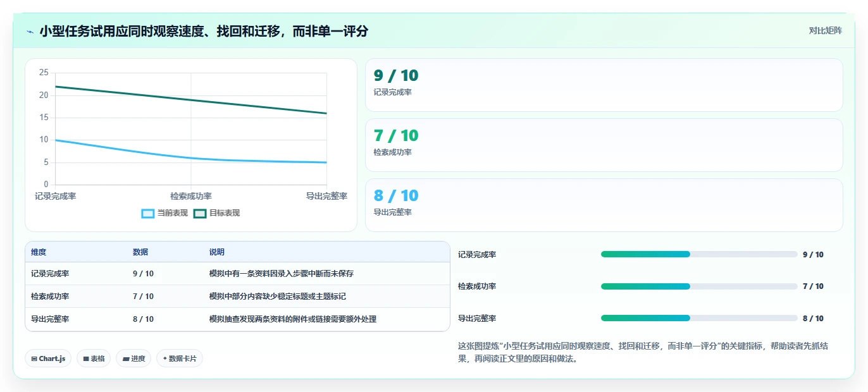Toggle the 目标表现 legend swatch
Image resolution: width=868 pixels, height=392 pixels.
point(200,214)
